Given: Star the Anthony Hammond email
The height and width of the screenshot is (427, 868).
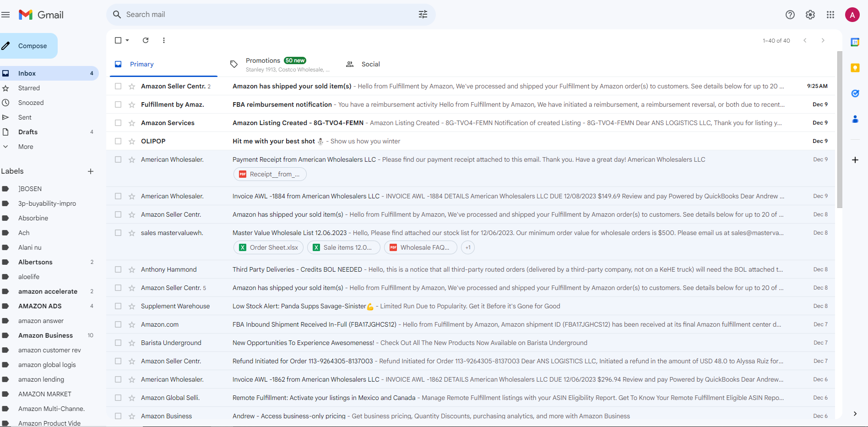Looking at the screenshot, I should point(132,269).
